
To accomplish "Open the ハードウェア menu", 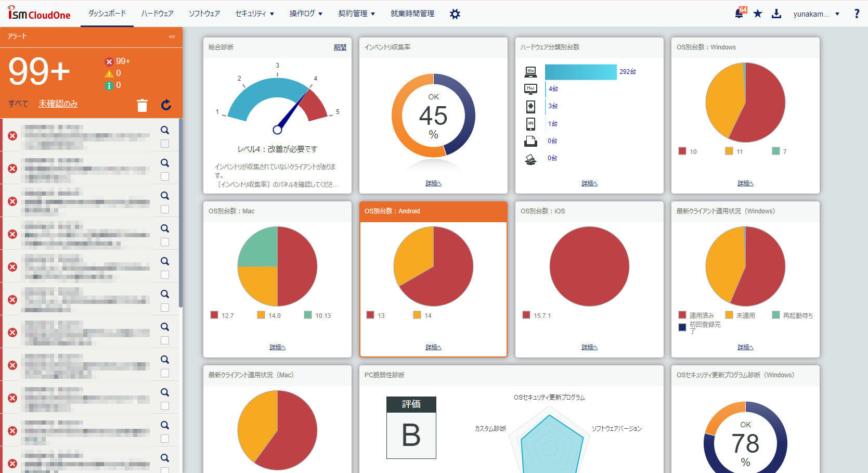I will click(x=158, y=14).
